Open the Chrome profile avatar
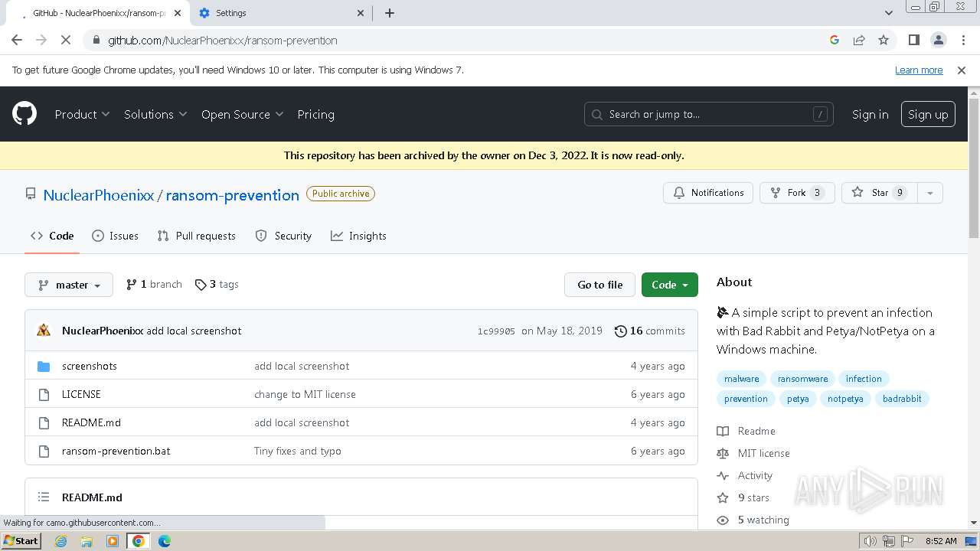This screenshot has height=551, width=980. tap(938, 40)
